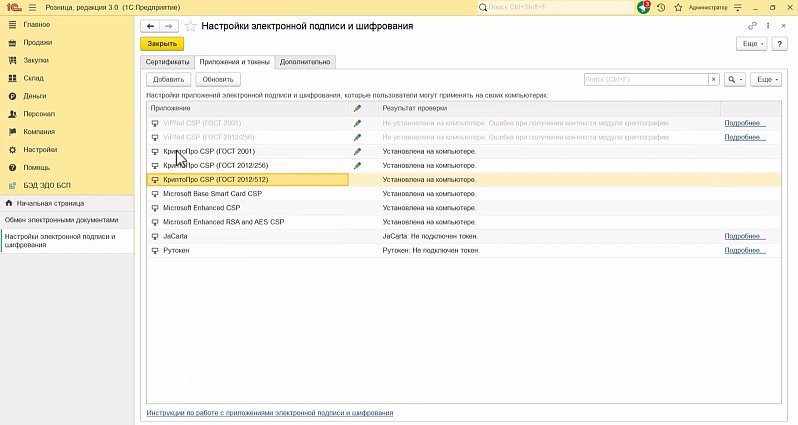Clear the list search field with X
The image size is (798, 425).
pyautogui.click(x=714, y=79)
